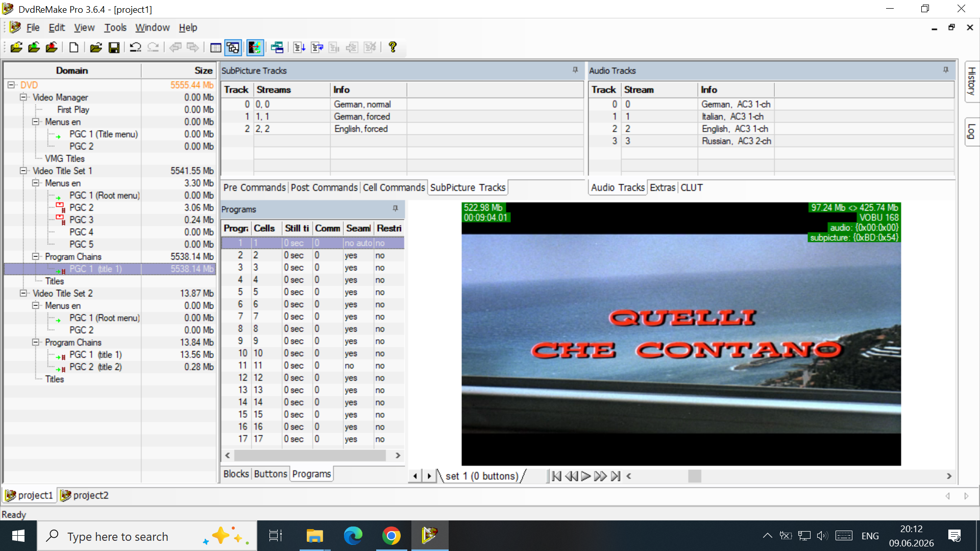Undo last action via curved arrow icon
The image size is (980, 551).
(135, 47)
